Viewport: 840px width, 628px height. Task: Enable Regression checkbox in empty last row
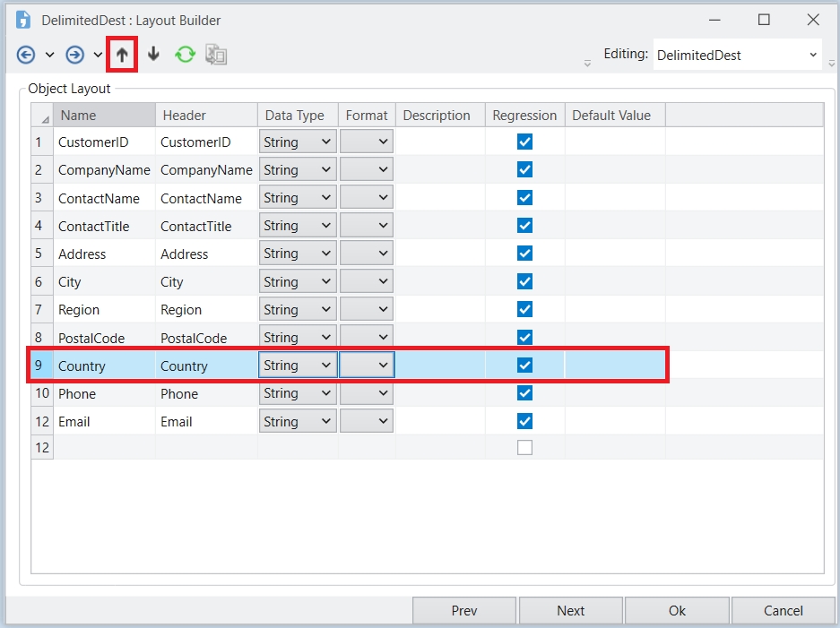(x=524, y=448)
